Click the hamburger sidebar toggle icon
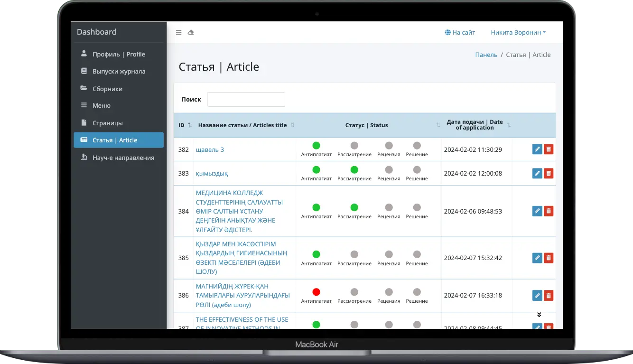633x364 pixels. tap(179, 33)
